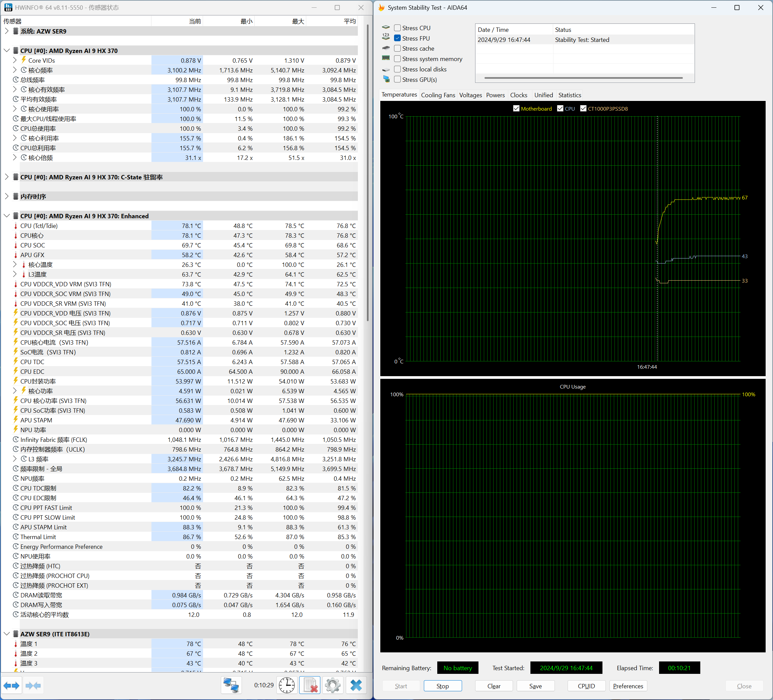Uncheck the Stress FPU checkbox
Image resolution: width=773 pixels, height=700 pixels.
(x=398, y=38)
